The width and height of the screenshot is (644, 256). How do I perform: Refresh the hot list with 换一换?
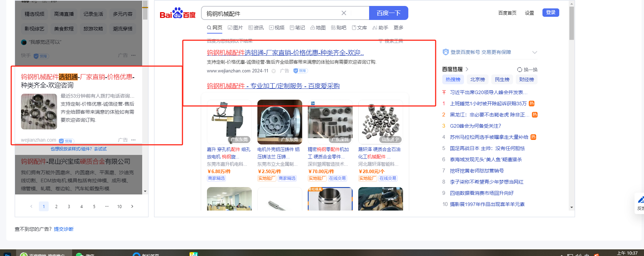click(527, 70)
